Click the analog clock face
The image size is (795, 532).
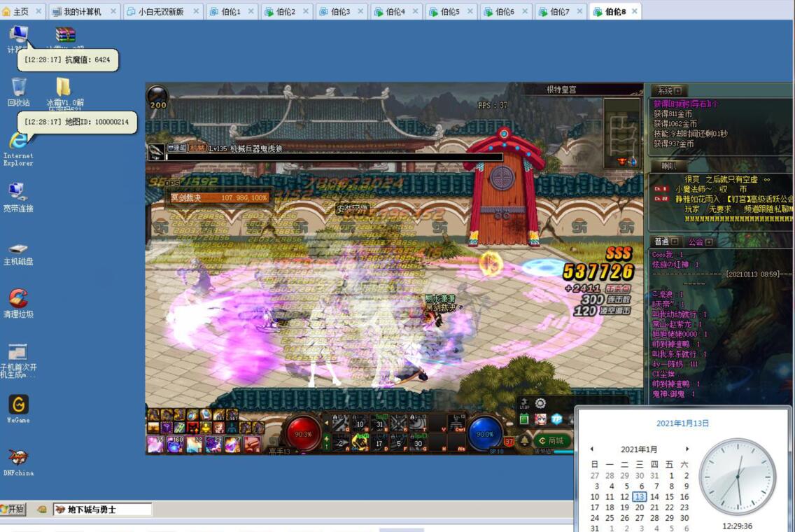tap(738, 477)
